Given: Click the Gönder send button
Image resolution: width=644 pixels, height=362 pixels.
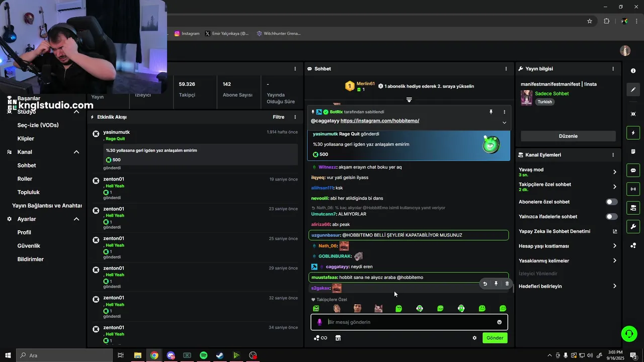Looking at the screenshot, I should click(495, 338).
